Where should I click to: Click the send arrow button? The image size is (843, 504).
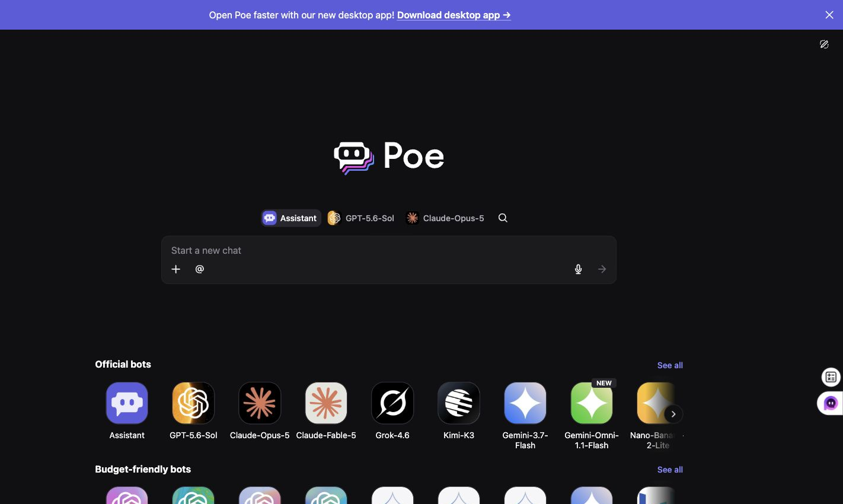[x=602, y=269]
